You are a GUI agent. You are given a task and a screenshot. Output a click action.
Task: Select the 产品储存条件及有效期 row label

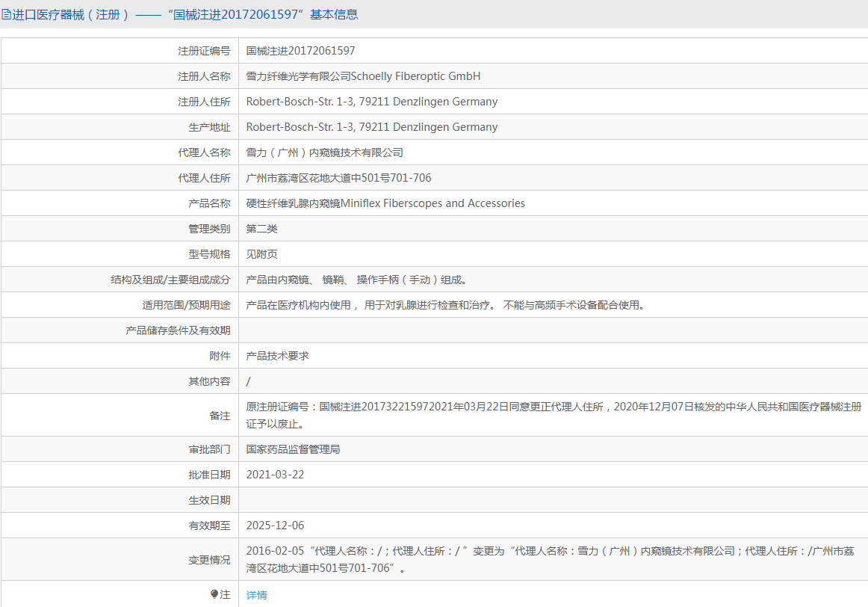(178, 331)
